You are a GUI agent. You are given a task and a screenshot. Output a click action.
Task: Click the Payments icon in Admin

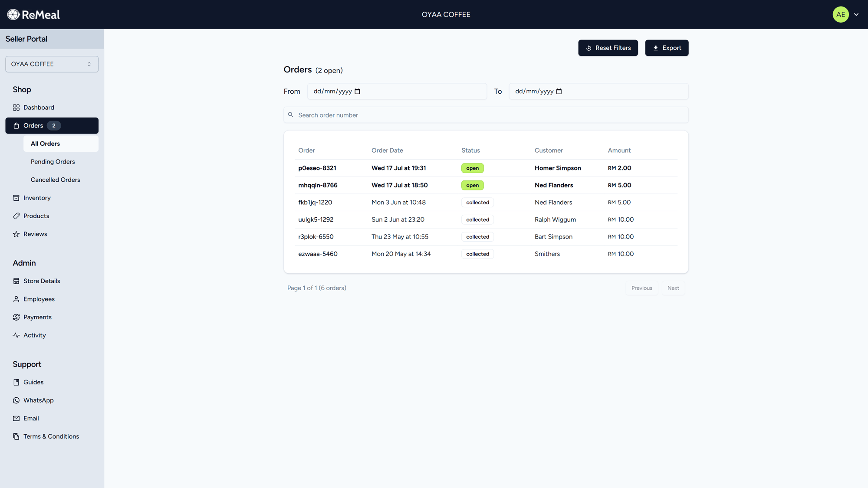pos(16,317)
